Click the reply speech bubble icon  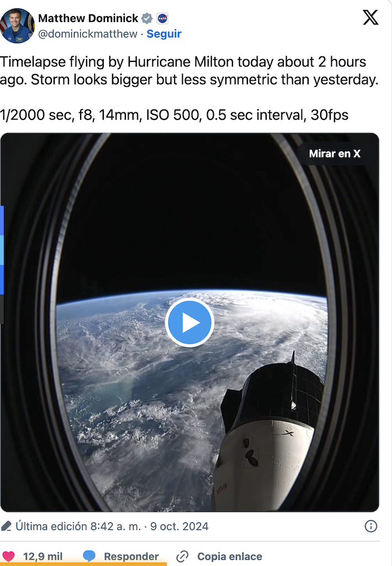click(x=89, y=556)
